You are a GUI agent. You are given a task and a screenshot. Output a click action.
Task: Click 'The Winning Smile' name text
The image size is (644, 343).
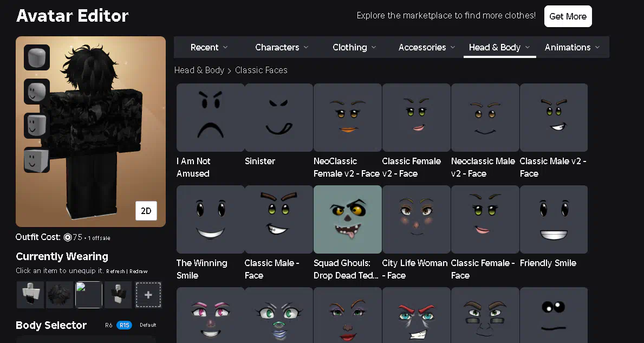[202, 269]
